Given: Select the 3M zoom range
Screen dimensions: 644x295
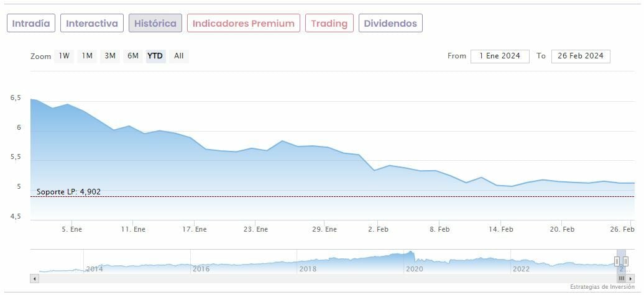Looking at the screenshot, I should coord(110,56).
